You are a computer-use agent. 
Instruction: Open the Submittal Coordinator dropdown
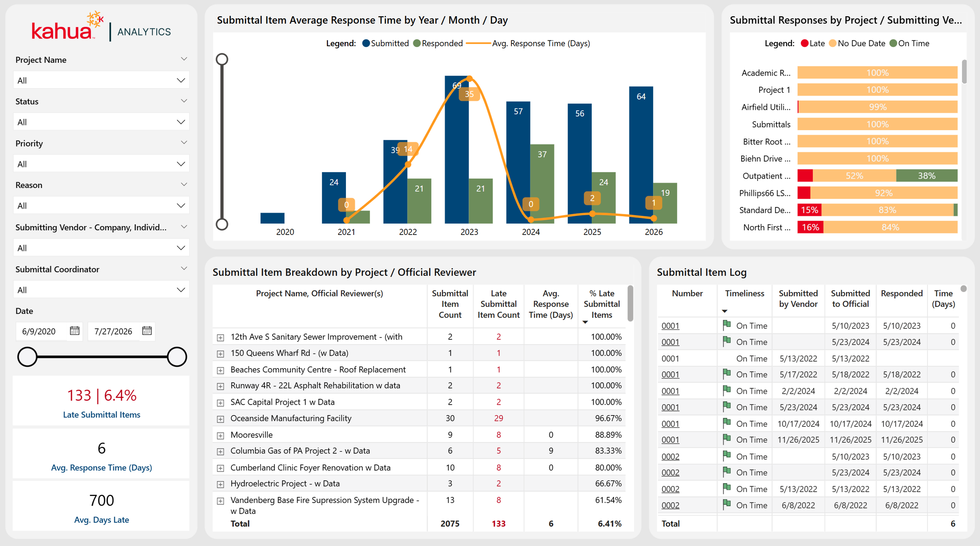tap(101, 290)
